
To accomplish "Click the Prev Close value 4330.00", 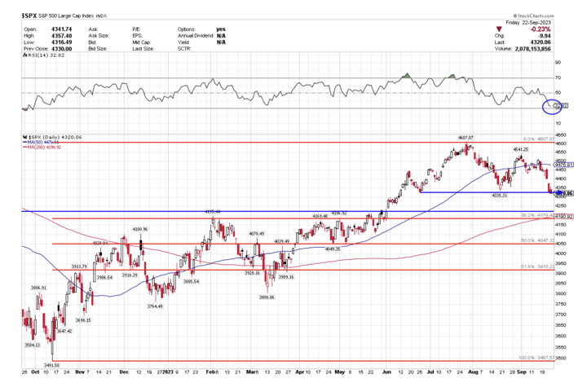I will click(61, 49).
